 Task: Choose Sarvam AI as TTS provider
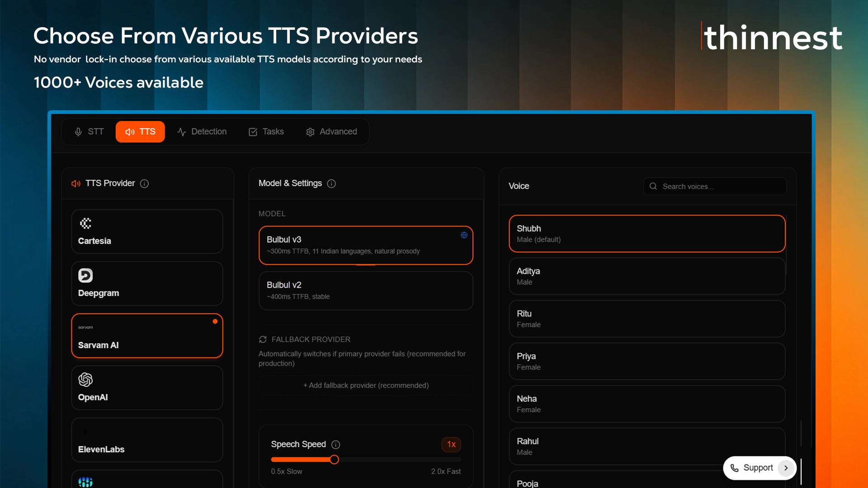(x=147, y=336)
